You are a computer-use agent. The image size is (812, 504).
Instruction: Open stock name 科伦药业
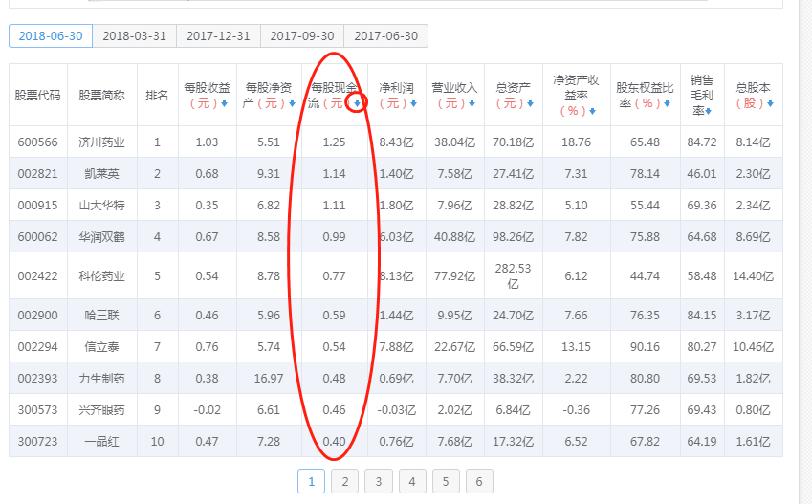[x=102, y=276]
